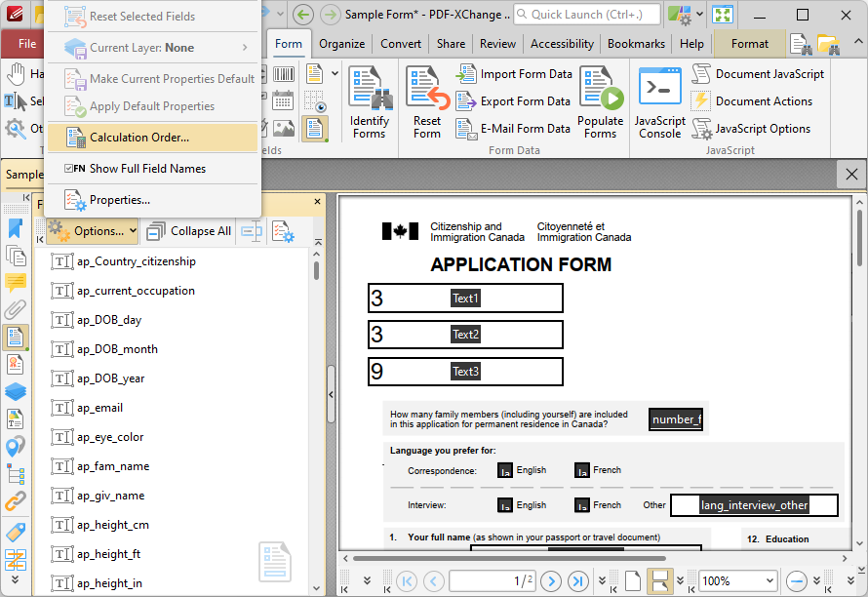Switch to the Organize ribbon tab
Viewport: 868px width, 597px height.
pyautogui.click(x=341, y=44)
